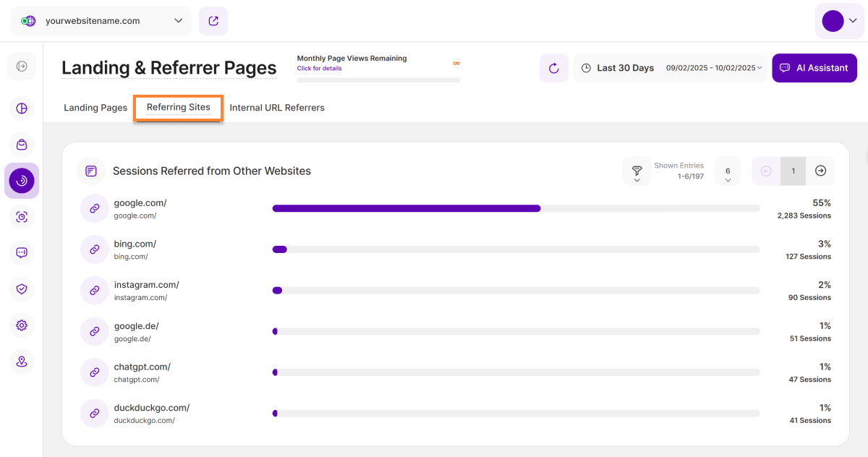
Task: Click the 'Click for details' link
Action: (x=319, y=69)
